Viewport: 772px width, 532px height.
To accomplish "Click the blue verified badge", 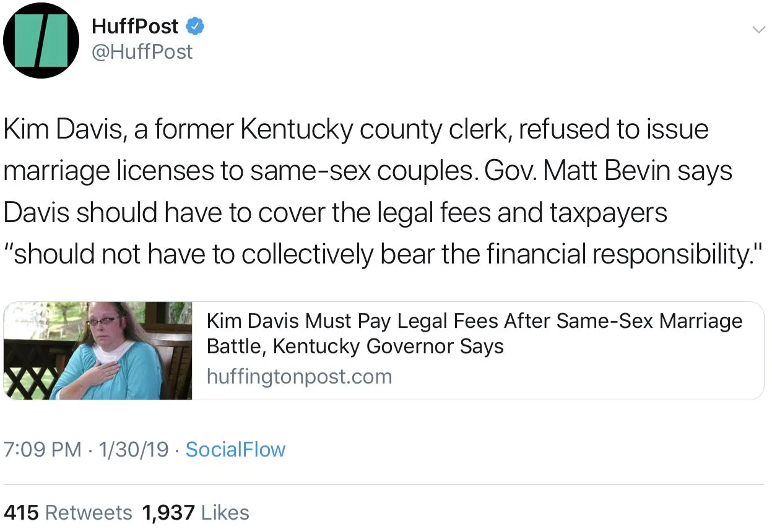I will (196, 27).
